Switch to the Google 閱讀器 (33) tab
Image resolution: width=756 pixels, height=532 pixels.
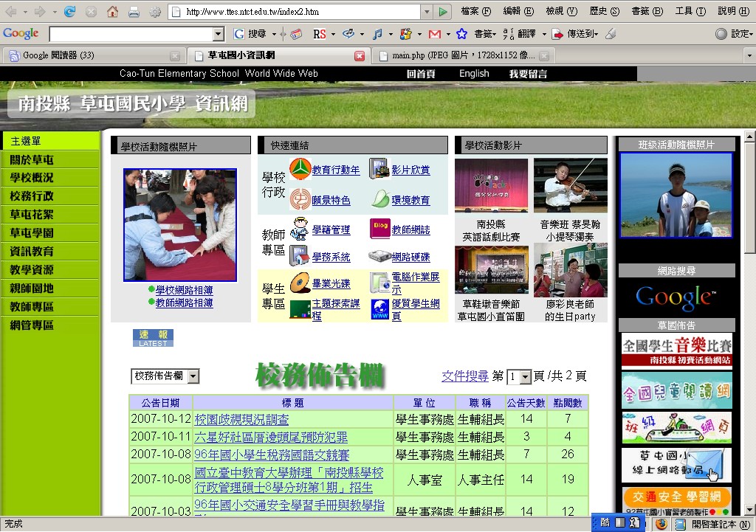[94, 55]
